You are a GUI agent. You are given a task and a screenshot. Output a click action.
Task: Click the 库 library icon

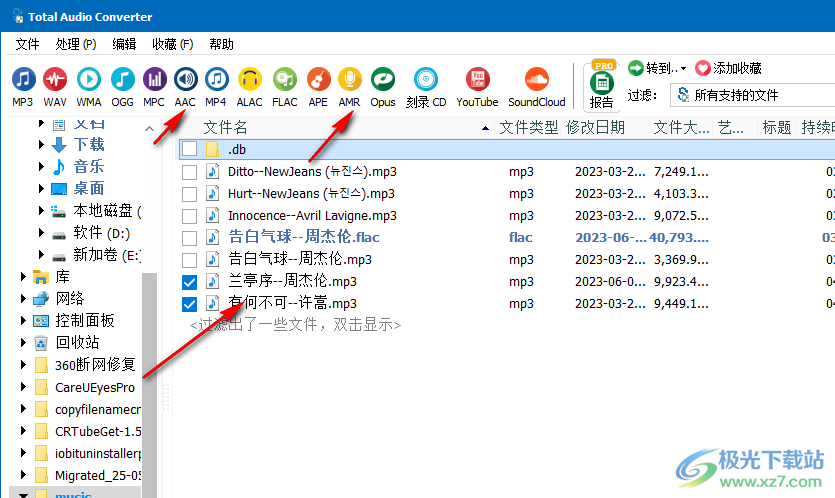[x=41, y=277]
